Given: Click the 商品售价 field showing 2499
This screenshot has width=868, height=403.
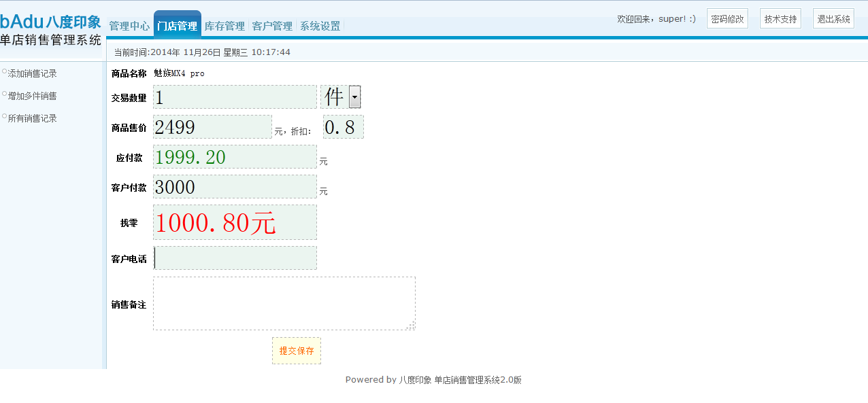Looking at the screenshot, I should point(212,127).
